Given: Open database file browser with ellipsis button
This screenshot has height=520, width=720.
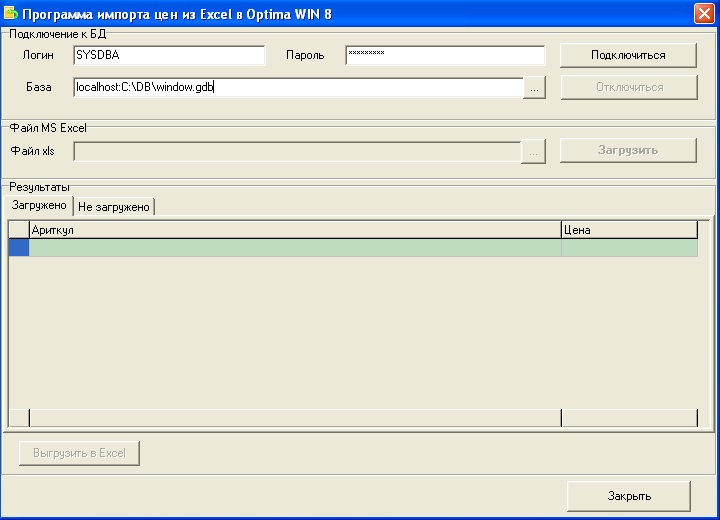Looking at the screenshot, I should tap(534, 88).
